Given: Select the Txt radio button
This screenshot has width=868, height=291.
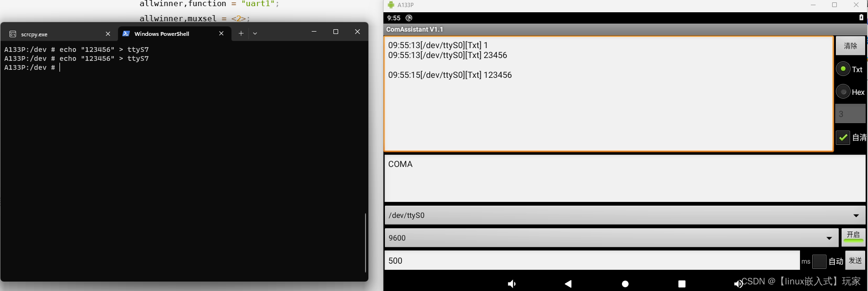Looking at the screenshot, I should click(843, 69).
